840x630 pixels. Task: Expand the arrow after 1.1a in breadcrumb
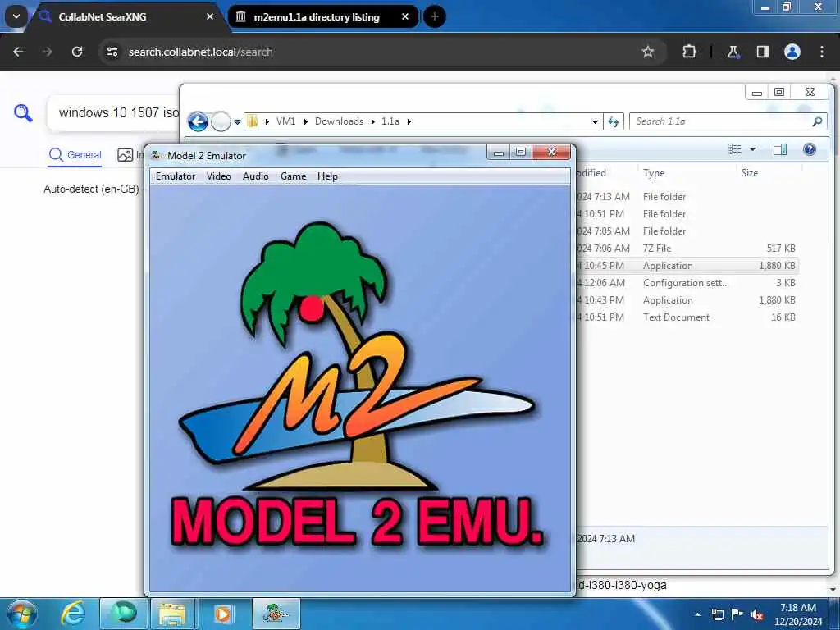click(x=409, y=121)
